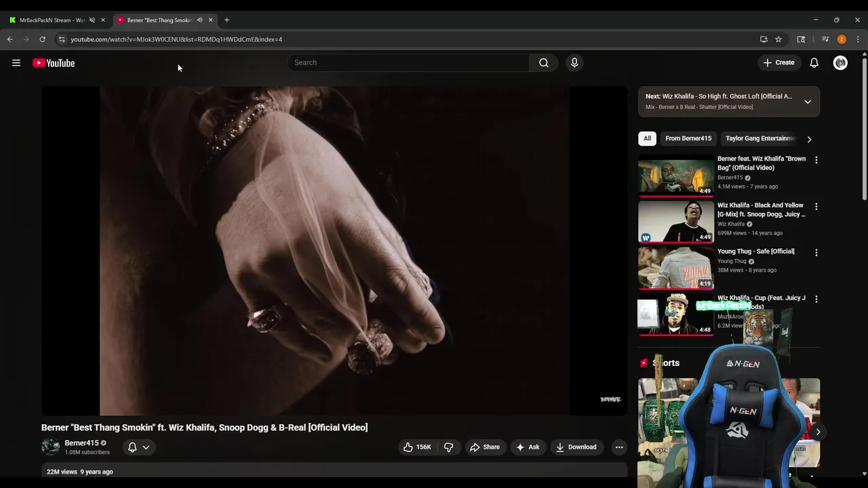Start voice search with microphone icon
Viewport: 868px width, 488px height.
pyautogui.click(x=574, y=63)
